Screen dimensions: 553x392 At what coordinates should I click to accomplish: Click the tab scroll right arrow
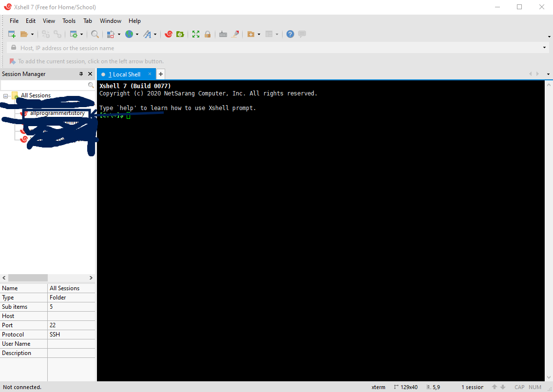(x=537, y=74)
